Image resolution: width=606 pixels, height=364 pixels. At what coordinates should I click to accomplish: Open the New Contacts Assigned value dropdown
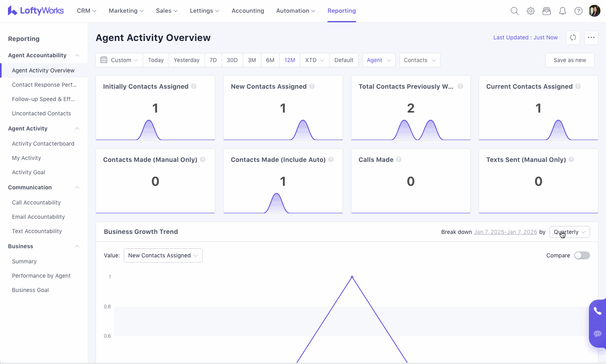point(163,255)
